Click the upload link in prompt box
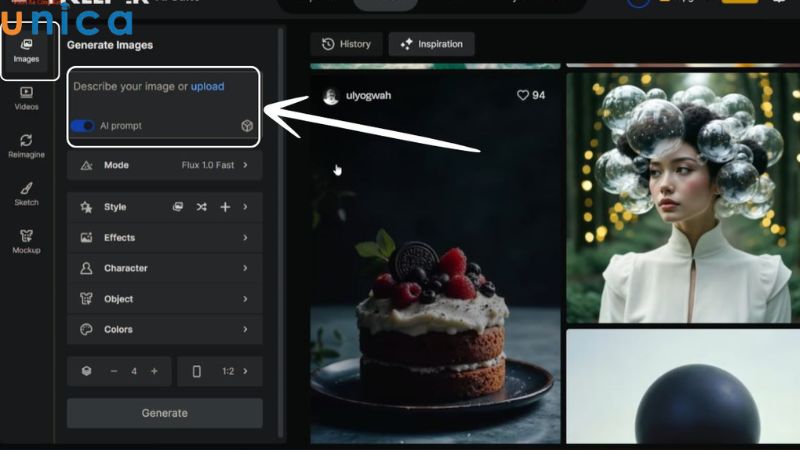Viewport: 800px width, 450px height. (x=207, y=87)
